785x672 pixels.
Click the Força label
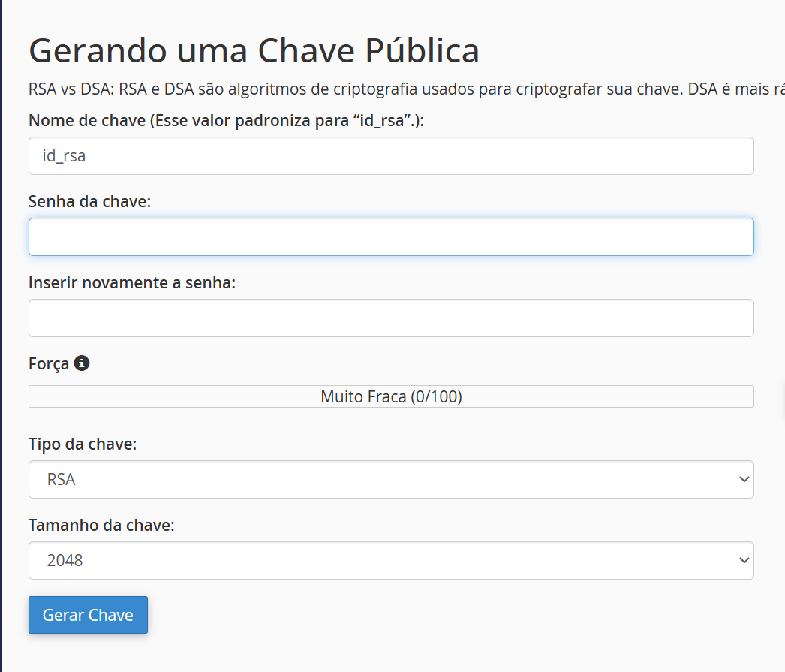47,363
